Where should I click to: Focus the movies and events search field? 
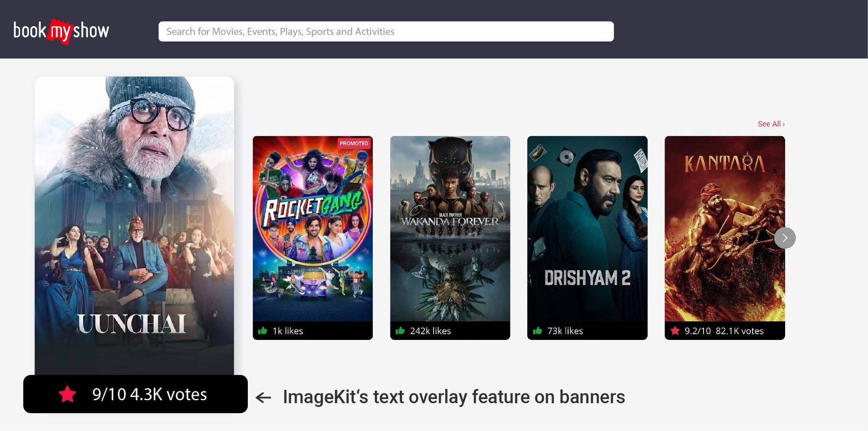pyautogui.click(x=386, y=32)
